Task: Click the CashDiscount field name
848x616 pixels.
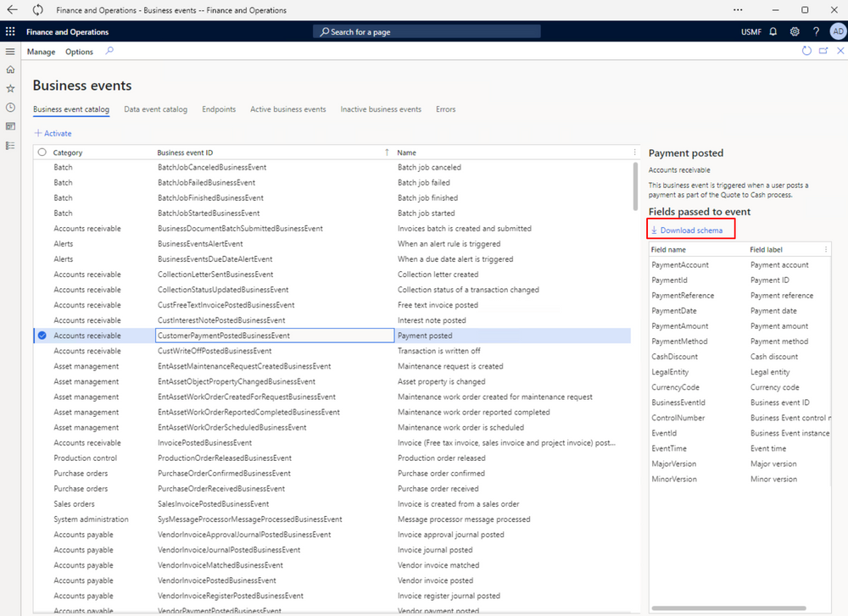Action: pos(674,357)
